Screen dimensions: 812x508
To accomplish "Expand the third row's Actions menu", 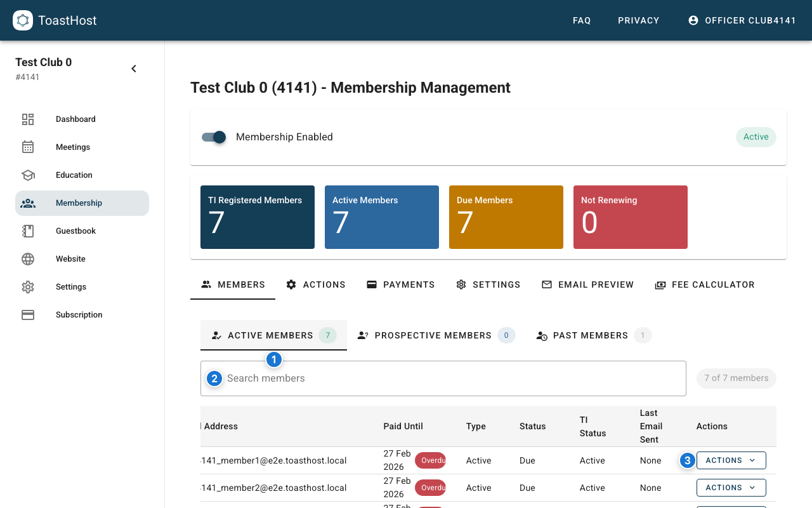I will [x=731, y=505].
